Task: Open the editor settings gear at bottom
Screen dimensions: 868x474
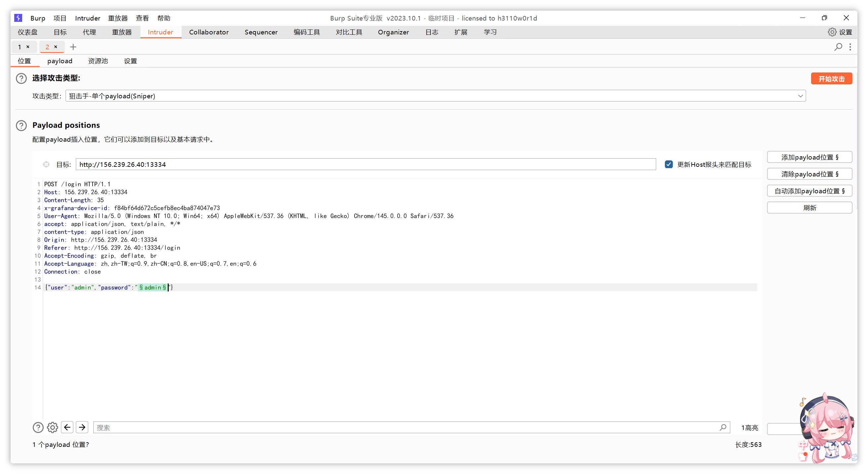Action: point(52,427)
